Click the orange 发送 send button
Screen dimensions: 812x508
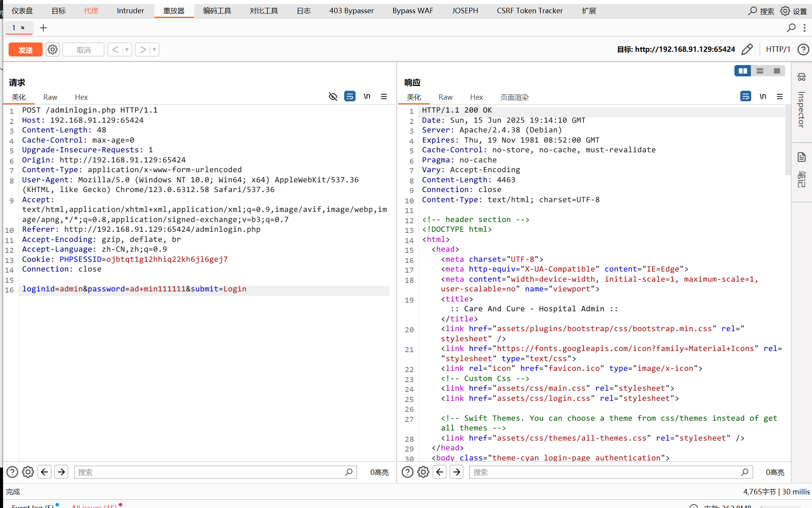coord(25,49)
